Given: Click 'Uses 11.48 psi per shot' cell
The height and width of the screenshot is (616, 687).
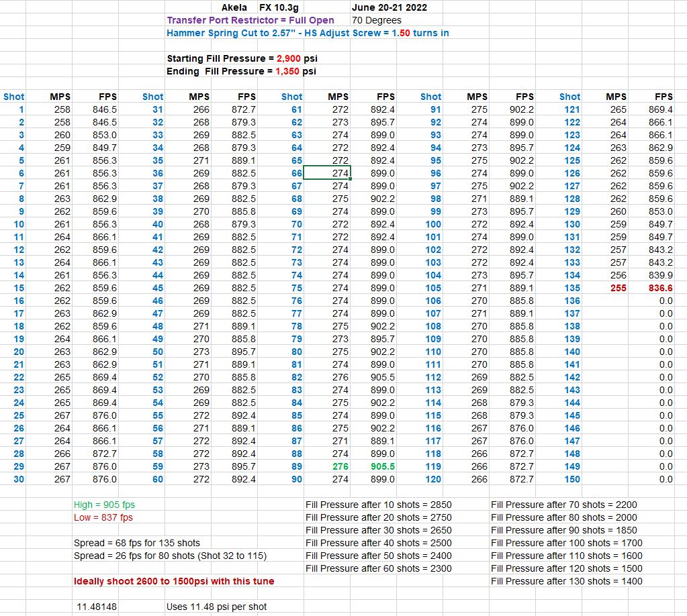Looking at the screenshot, I should point(216,607).
